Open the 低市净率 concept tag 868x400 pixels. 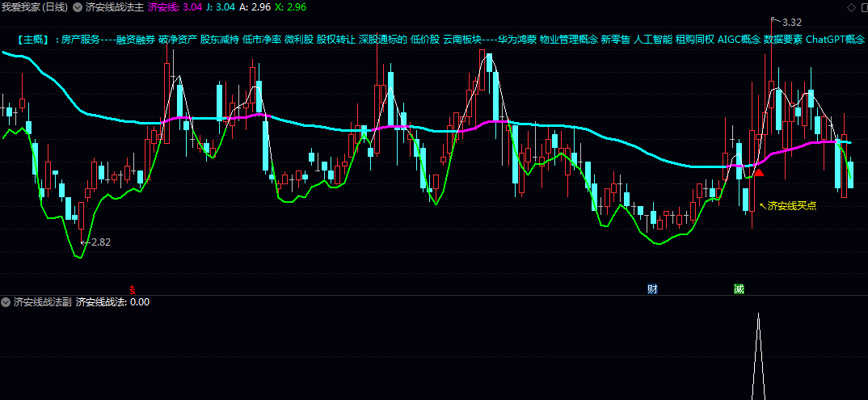click(x=262, y=40)
